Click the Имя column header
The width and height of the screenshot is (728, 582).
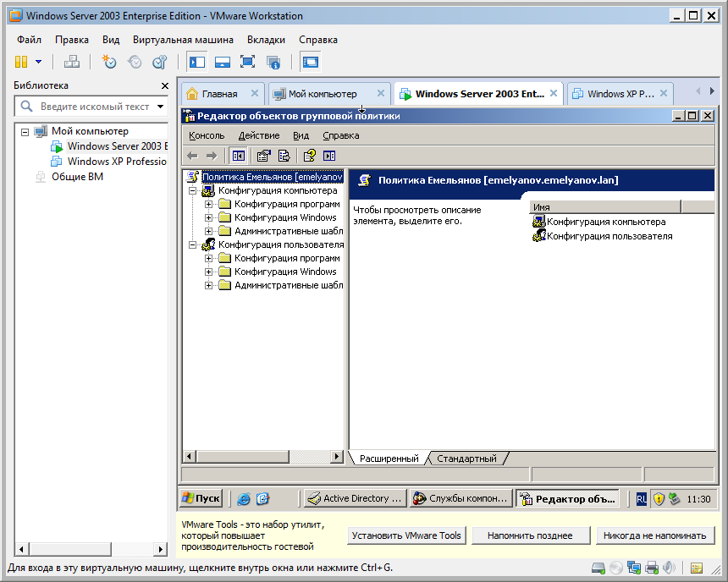[x=605, y=207]
